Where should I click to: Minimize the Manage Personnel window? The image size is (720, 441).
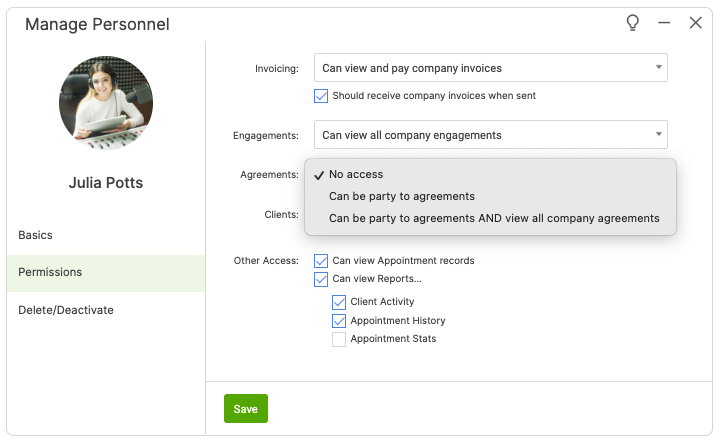point(664,23)
